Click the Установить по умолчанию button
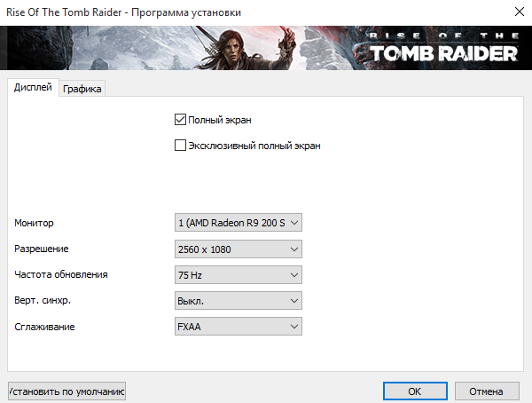The width and height of the screenshot is (532, 403). pyautogui.click(x=66, y=391)
